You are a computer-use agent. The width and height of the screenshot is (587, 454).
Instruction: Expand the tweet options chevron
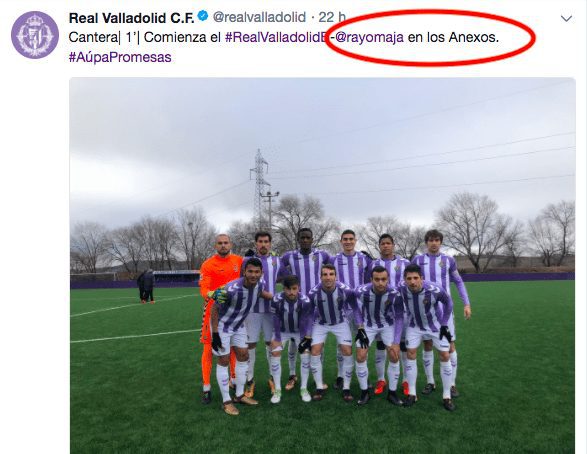pos(566,18)
